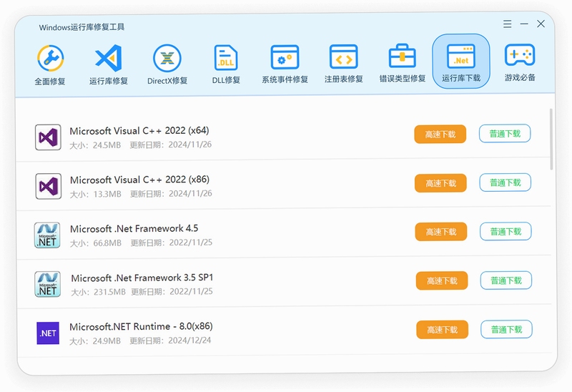Screen dimensions: 572x392
Task: Select the Microsoft Visual C++ 2022 (x64) title
Action: tap(139, 131)
